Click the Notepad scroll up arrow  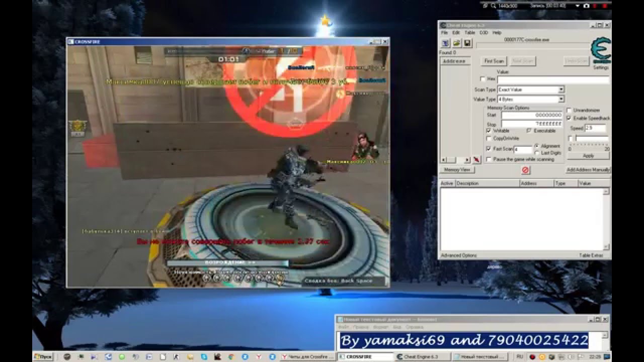605,335
